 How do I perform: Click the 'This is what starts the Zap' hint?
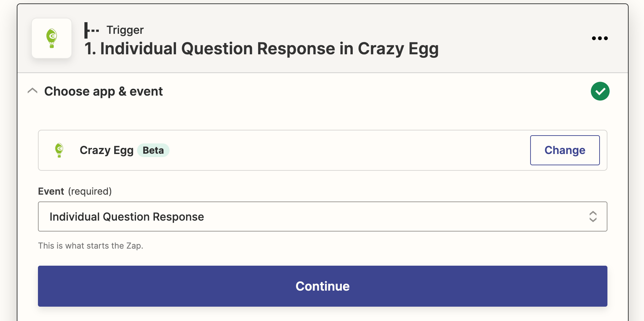(91, 246)
